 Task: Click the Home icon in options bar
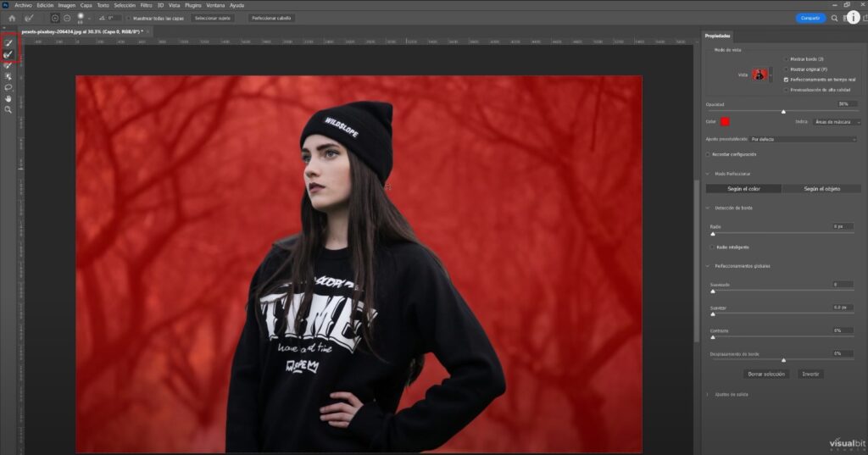tap(11, 18)
